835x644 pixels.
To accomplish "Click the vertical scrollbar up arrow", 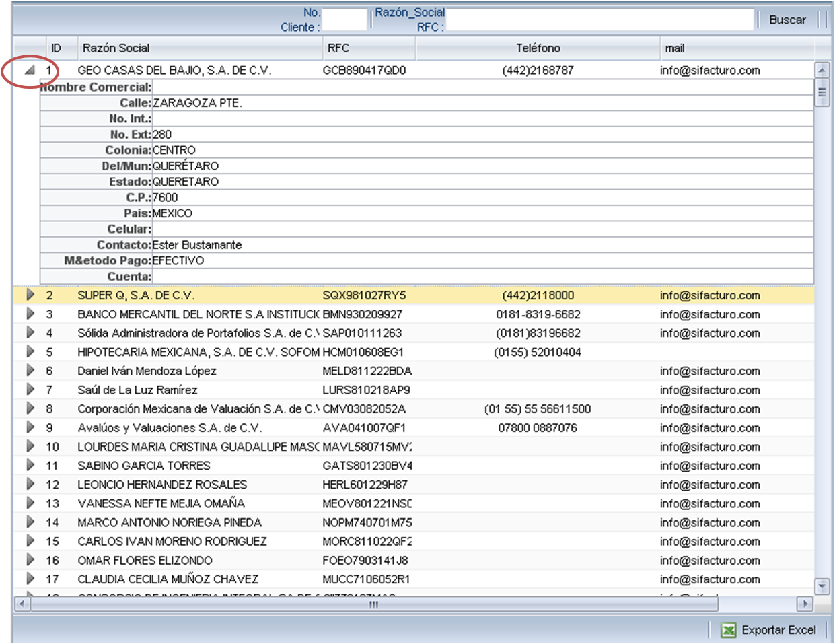I will click(x=822, y=69).
